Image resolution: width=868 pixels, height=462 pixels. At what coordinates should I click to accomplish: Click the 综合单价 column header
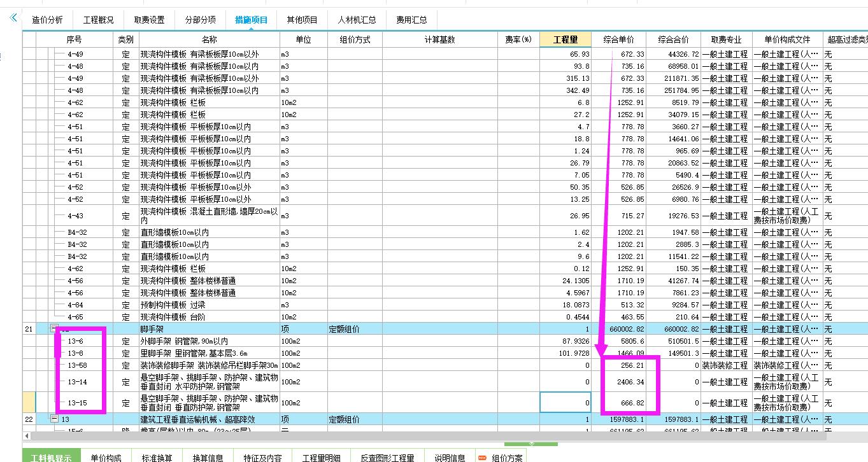[619, 39]
